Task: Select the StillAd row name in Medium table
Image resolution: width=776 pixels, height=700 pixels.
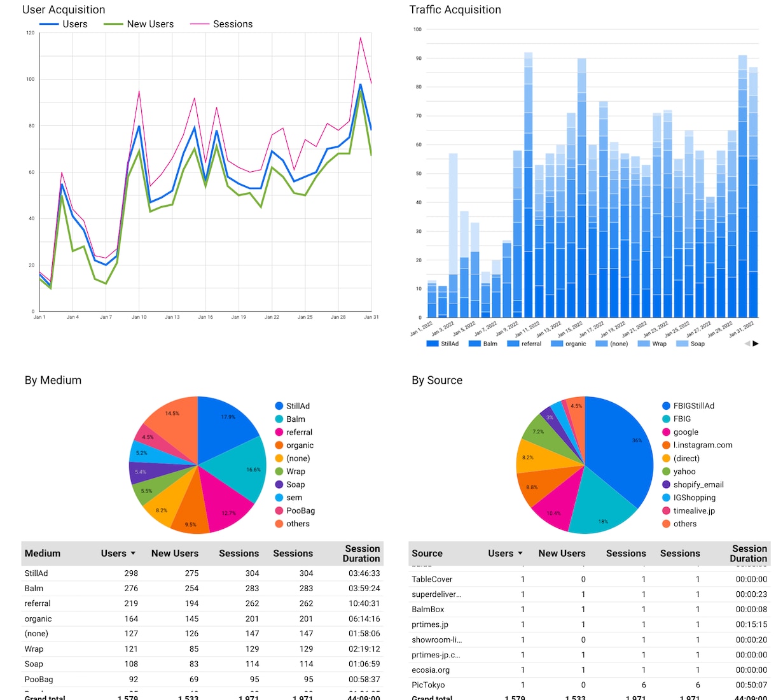Action: [x=36, y=573]
